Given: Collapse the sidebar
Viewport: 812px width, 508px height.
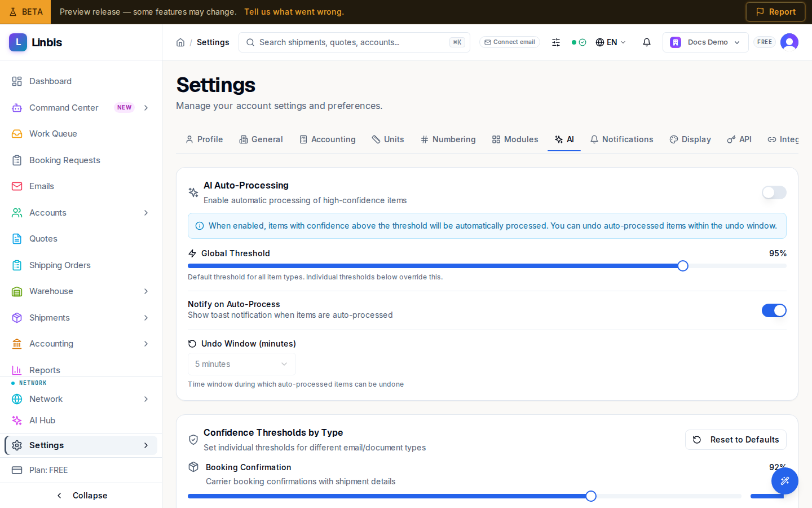Looking at the screenshot, I should pos(81,496).
